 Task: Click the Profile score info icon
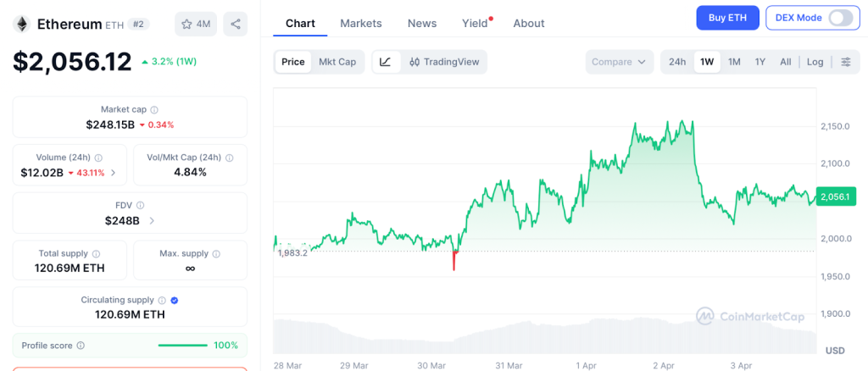click(x=81, y=346)
